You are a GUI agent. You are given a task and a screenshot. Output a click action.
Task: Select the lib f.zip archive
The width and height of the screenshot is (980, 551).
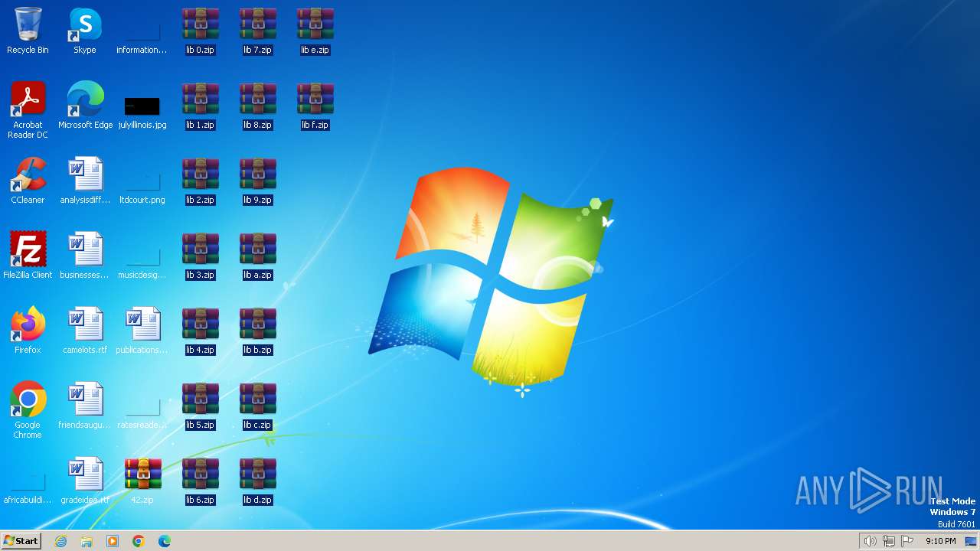[x=315, y=106]
